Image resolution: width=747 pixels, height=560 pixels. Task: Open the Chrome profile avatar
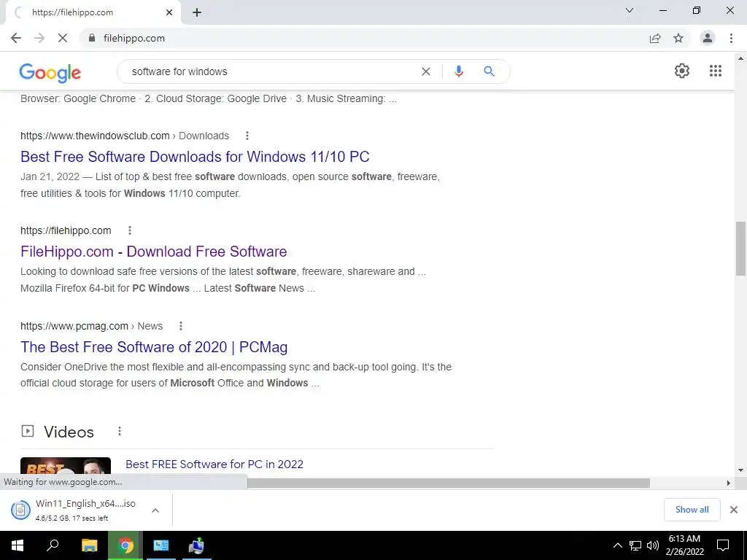point(708,38)
